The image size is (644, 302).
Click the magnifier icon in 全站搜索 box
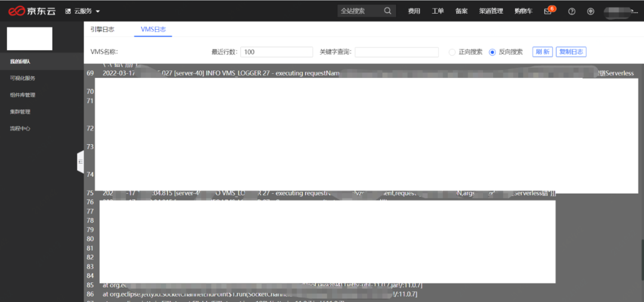388,11
